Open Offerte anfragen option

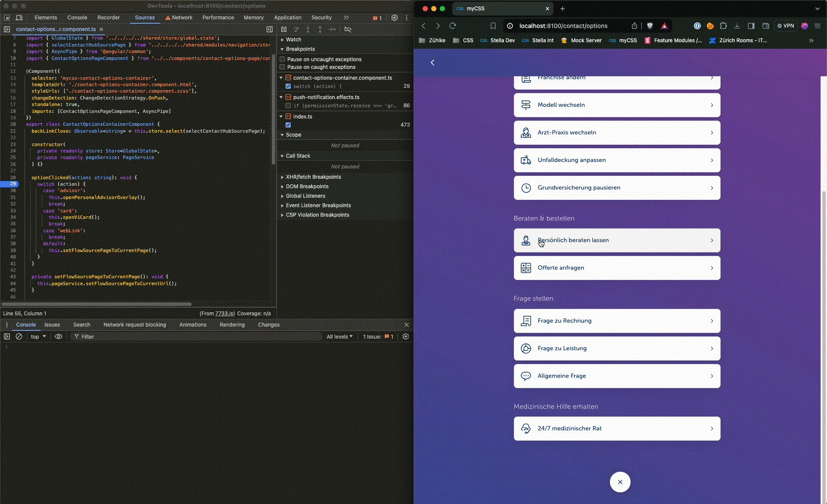tap(617, 268)
